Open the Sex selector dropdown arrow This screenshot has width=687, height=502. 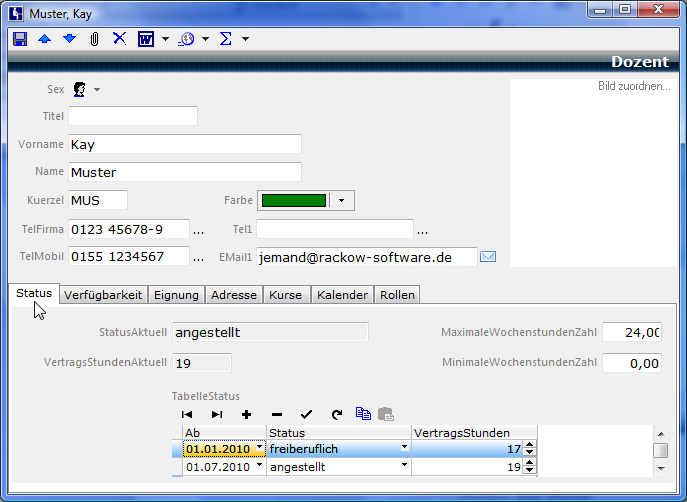click(x=97, y=90)
